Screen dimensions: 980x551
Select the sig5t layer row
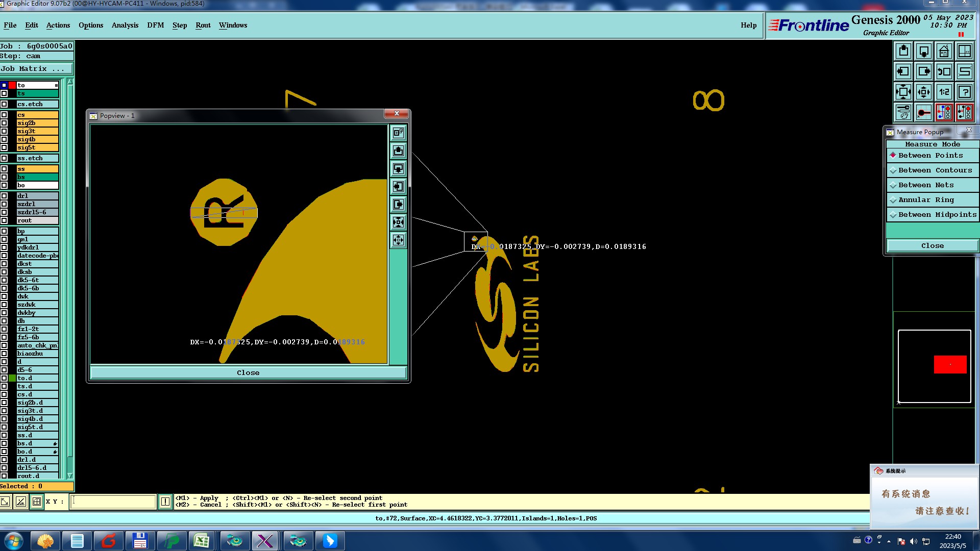coord(37,147)
